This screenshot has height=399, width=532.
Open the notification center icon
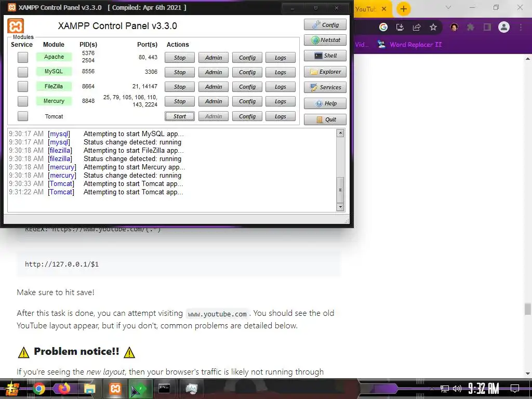pyautogui.click(x=515, y=388)
